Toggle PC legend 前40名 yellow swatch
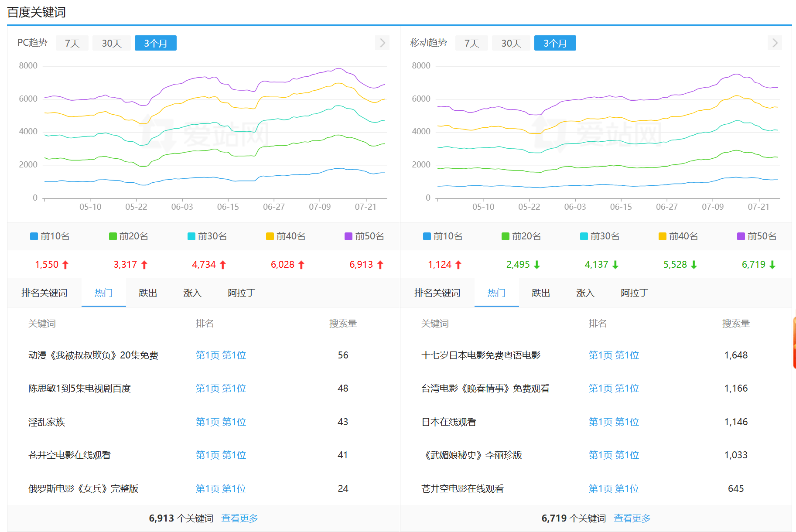 click(x=270, y=236)
